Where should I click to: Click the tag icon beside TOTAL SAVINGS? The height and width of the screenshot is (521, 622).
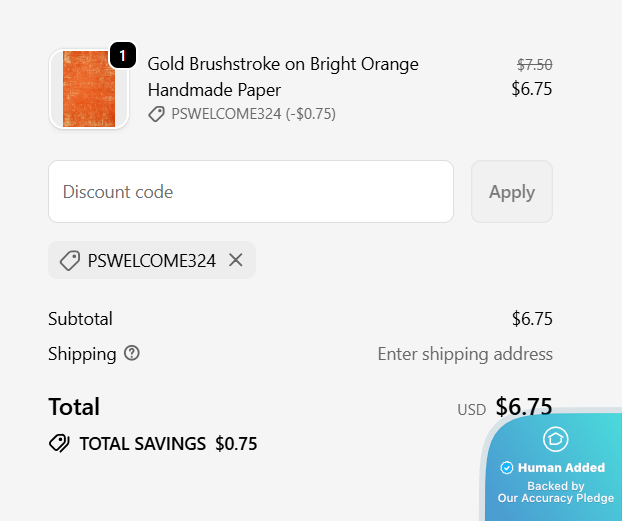(59, 443)
